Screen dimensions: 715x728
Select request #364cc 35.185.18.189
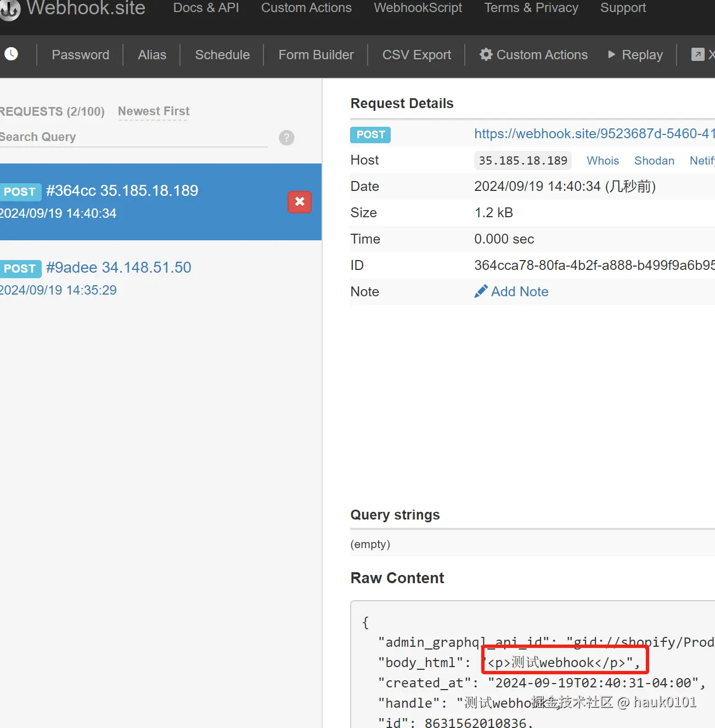point(161,202)
